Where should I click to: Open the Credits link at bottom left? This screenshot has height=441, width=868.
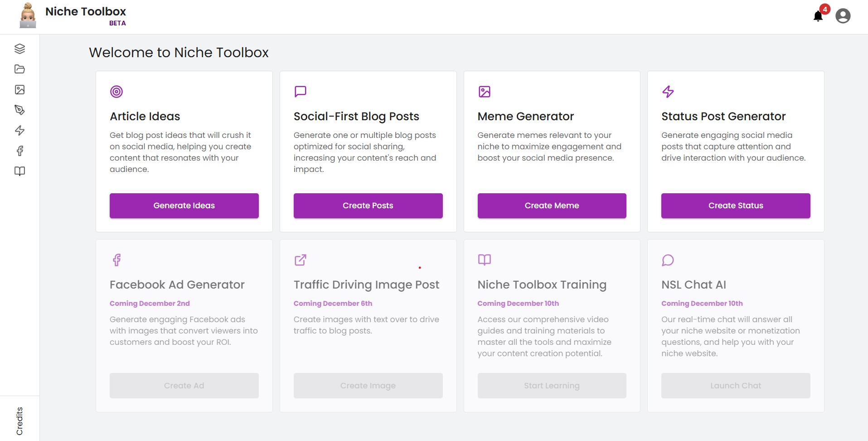19,420
